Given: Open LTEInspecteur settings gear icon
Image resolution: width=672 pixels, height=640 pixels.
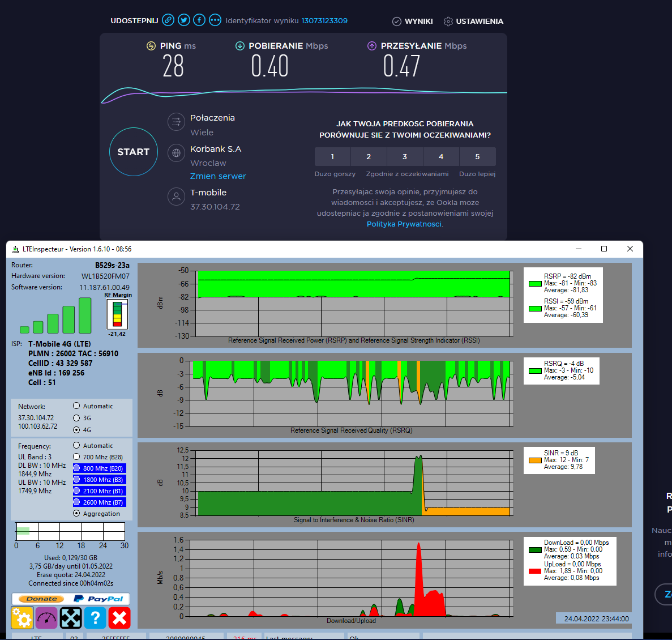Looking at the screenshot, I should point(22,618).
